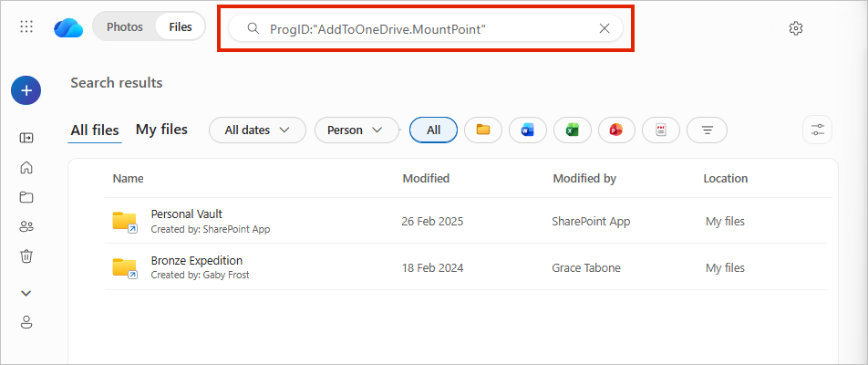Open the account person icon in sidebar
Screen dimensions: 868x365
point(26,322)
